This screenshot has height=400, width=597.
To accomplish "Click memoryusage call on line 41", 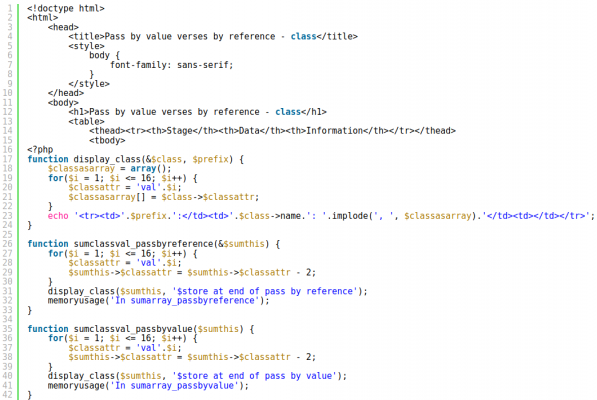I will pos(148,386).
